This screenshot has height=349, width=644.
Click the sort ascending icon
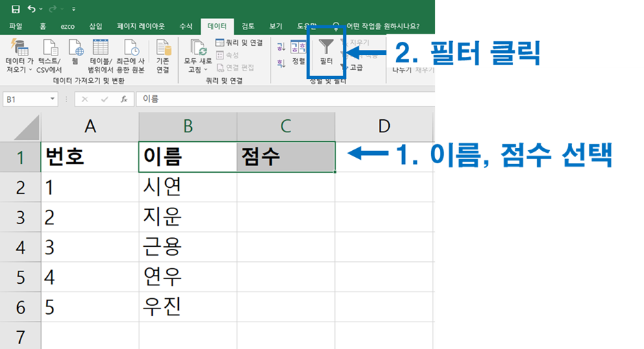click(281, 47)
